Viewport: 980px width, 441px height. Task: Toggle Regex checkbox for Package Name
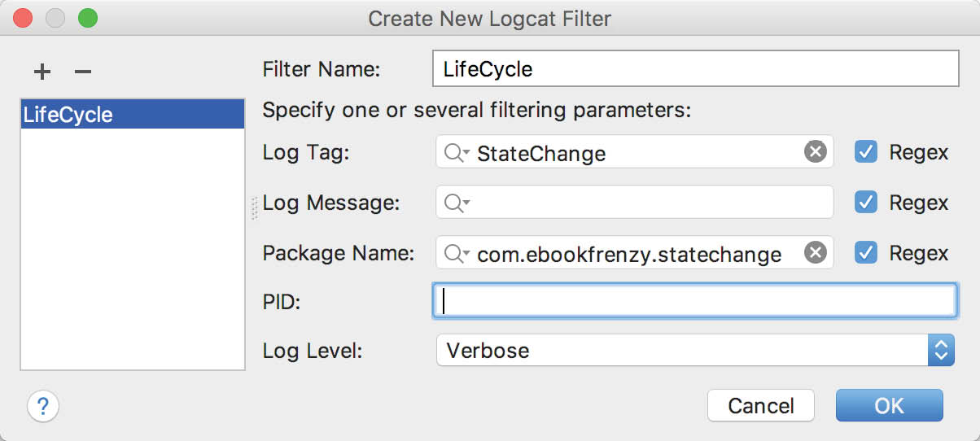(x=866, y=253)
